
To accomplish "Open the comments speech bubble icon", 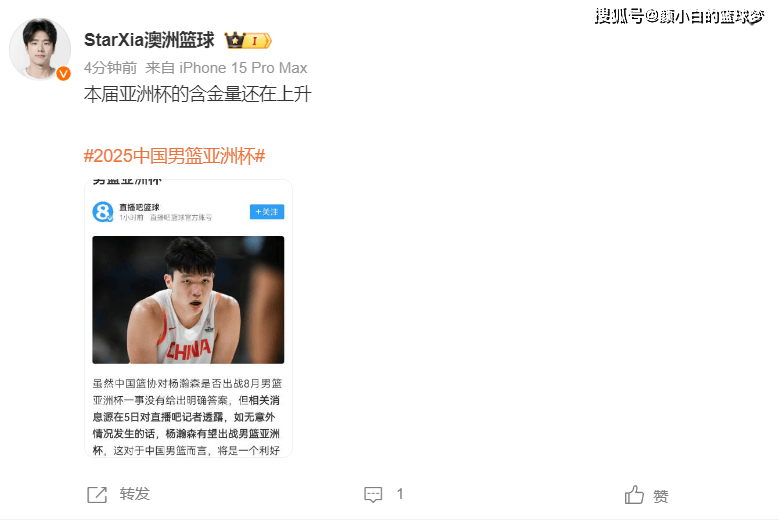I will click(373, 494).
